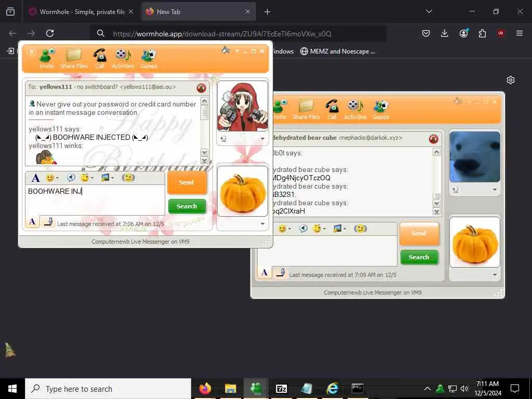Start a Call in yellows111 chat window

pyautogui.click(x=100, y=58)
